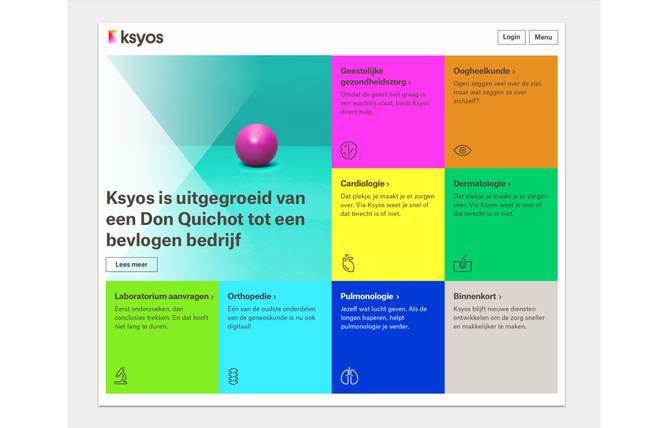Open the Orthopedie heading link
The image size is (668, 428).
[x=251, y=296]
